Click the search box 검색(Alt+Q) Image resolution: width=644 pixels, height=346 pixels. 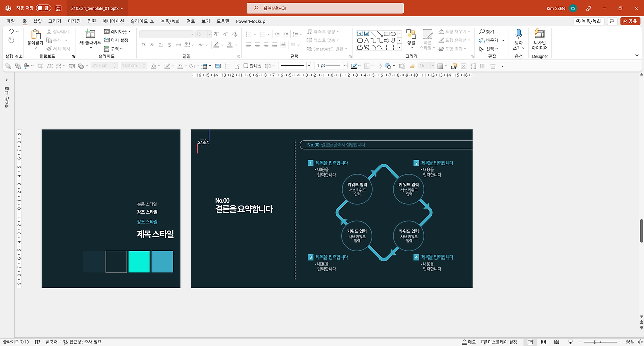coord(325,8)
